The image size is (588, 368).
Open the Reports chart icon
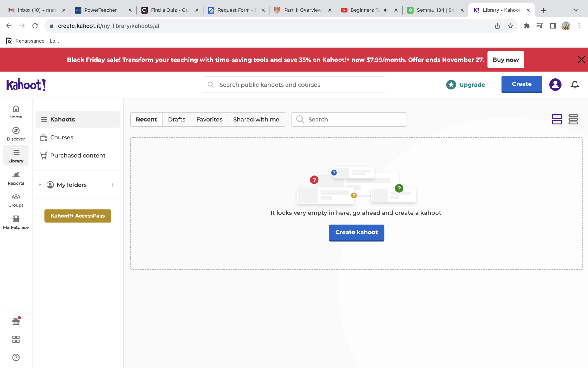click(16, 175)
